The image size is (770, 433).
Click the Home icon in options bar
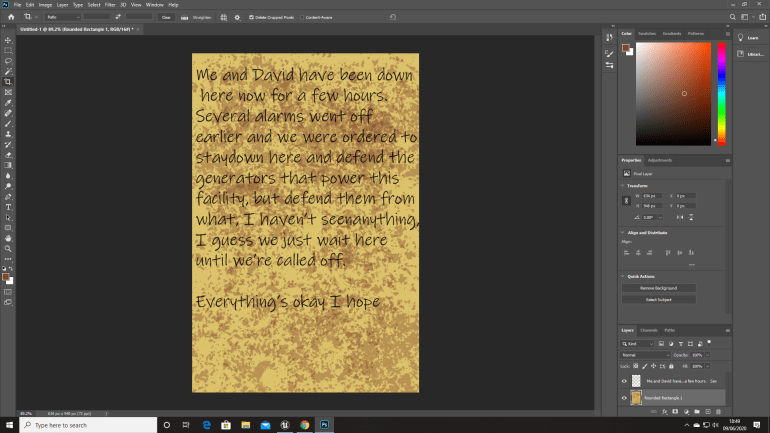tap(9, 17)
